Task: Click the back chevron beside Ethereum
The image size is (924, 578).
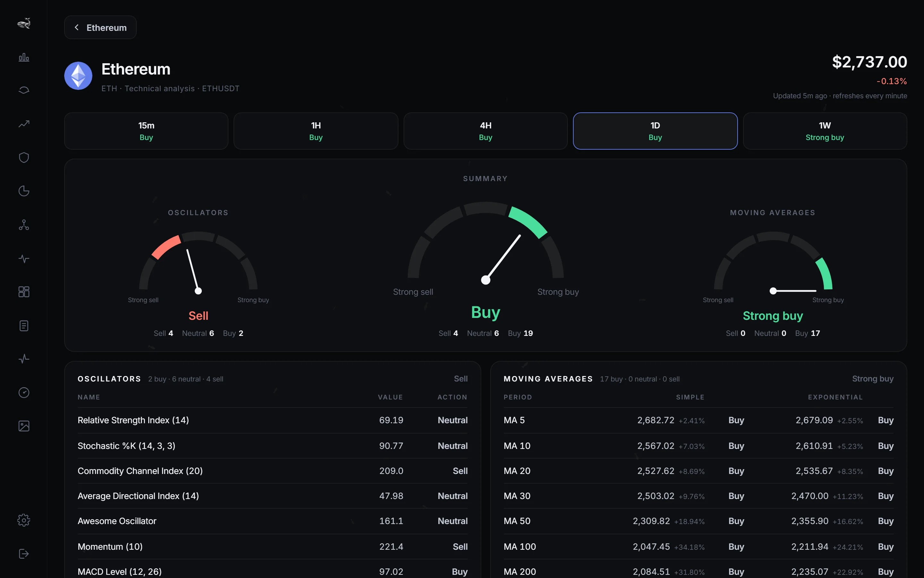Action: click(x=77, y=28)
